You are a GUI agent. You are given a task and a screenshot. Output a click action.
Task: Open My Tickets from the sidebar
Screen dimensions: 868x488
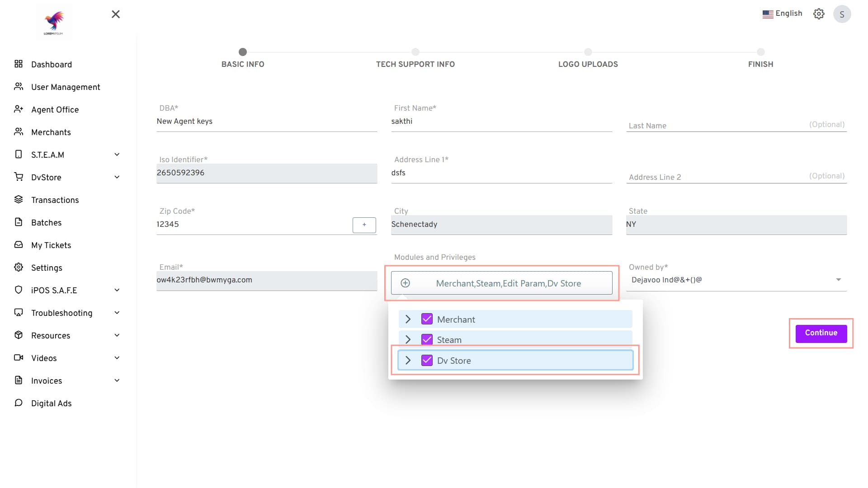51,245
